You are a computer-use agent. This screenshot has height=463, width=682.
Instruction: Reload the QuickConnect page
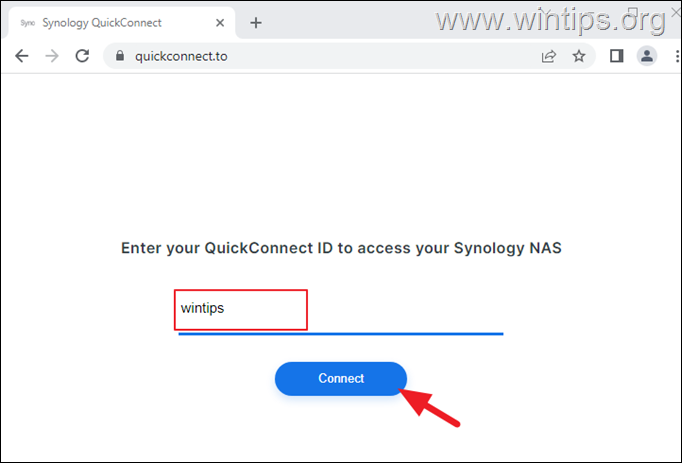coord(82,56)
